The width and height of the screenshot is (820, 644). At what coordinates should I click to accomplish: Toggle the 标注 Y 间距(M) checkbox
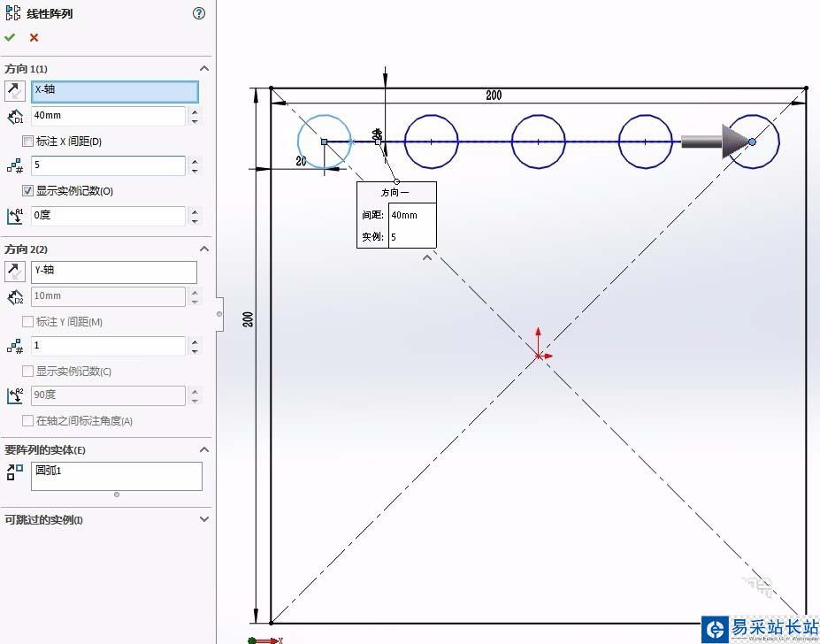(x=27, y=322)
